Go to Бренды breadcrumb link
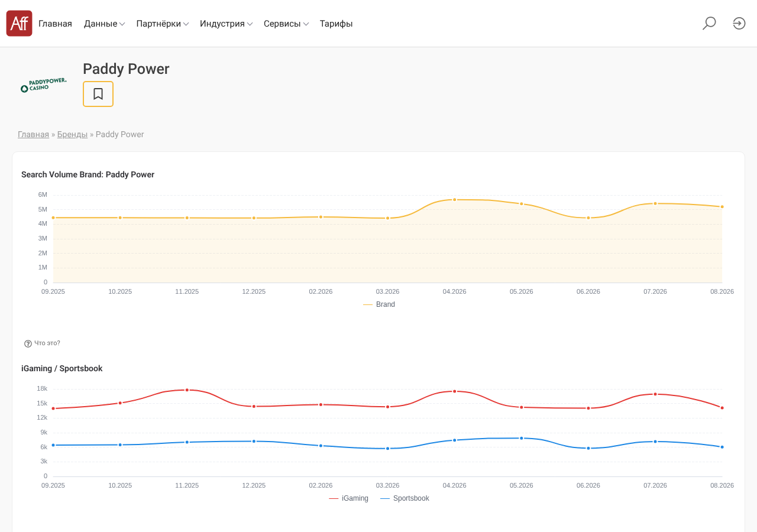The height and width of the screenshot is (532, 757). (72, 135)
